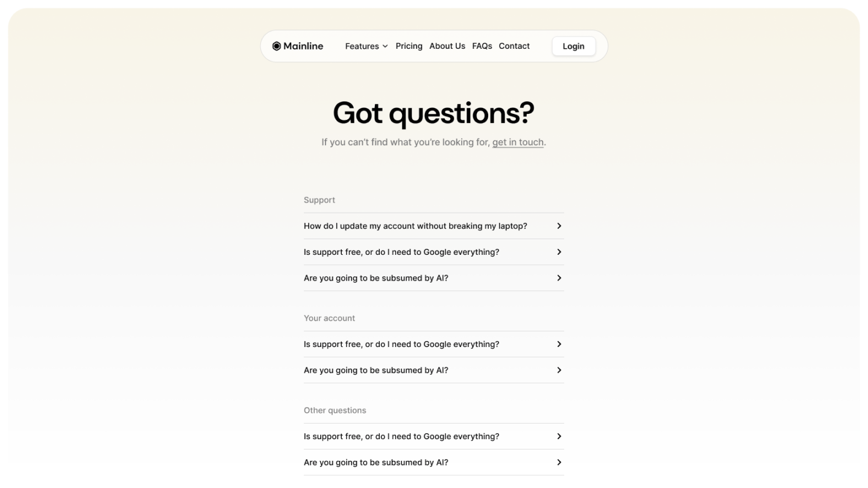Expand 'How do I update my account' question
868x488 pixels.
tap(434, 226)
